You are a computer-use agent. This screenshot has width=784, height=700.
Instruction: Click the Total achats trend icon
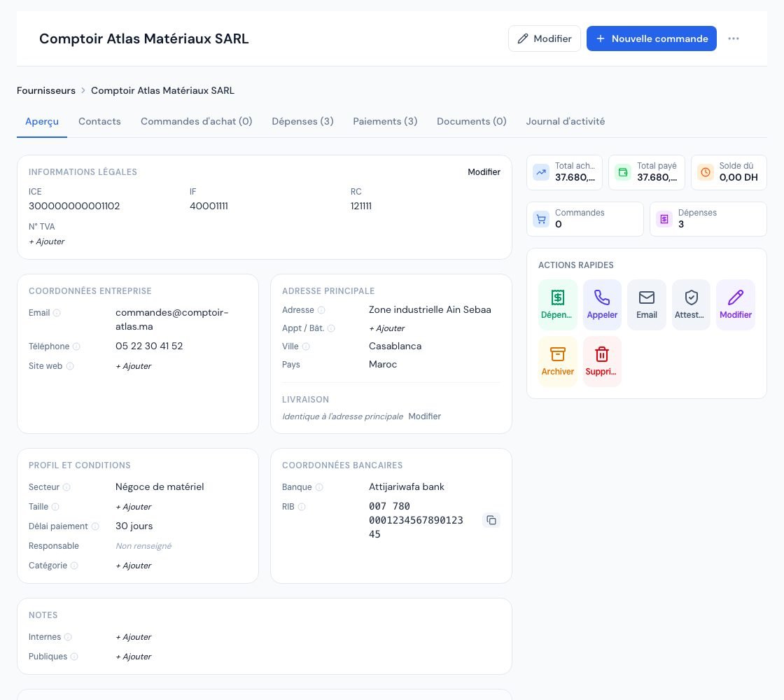point(541,172)
